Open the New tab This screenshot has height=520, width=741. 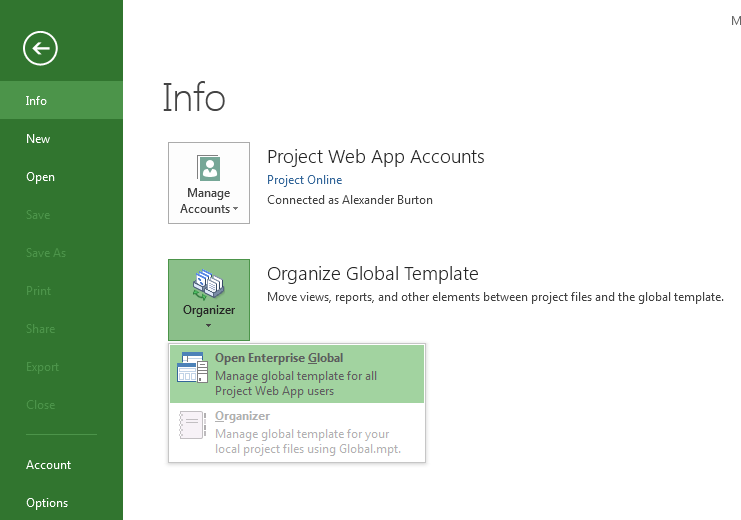[x=61, y=139]
